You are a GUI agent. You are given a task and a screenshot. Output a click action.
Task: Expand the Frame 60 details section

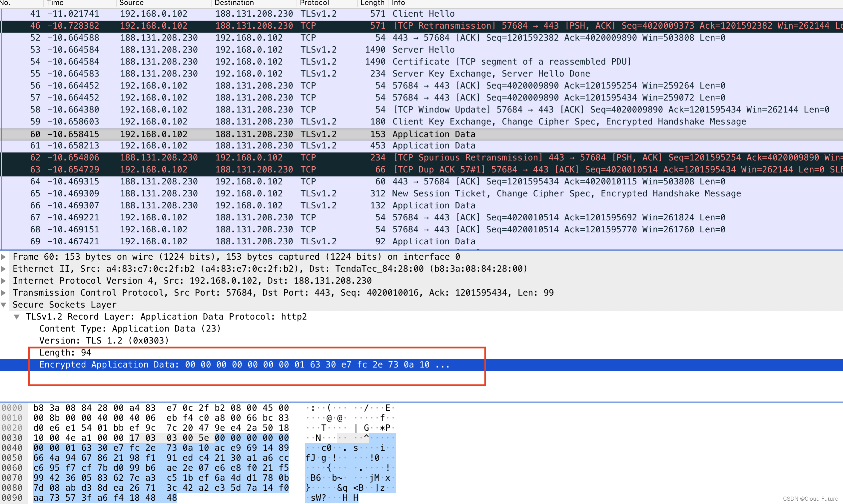(4, 257)
